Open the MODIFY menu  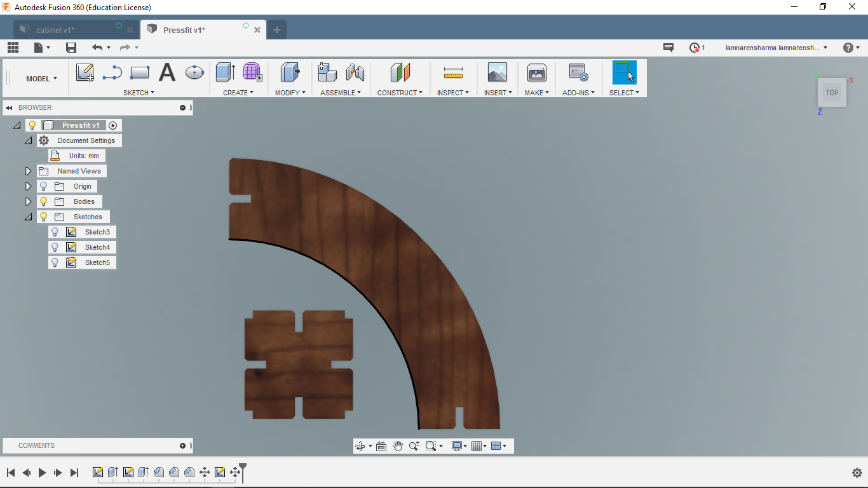click(x=290, y=93)
